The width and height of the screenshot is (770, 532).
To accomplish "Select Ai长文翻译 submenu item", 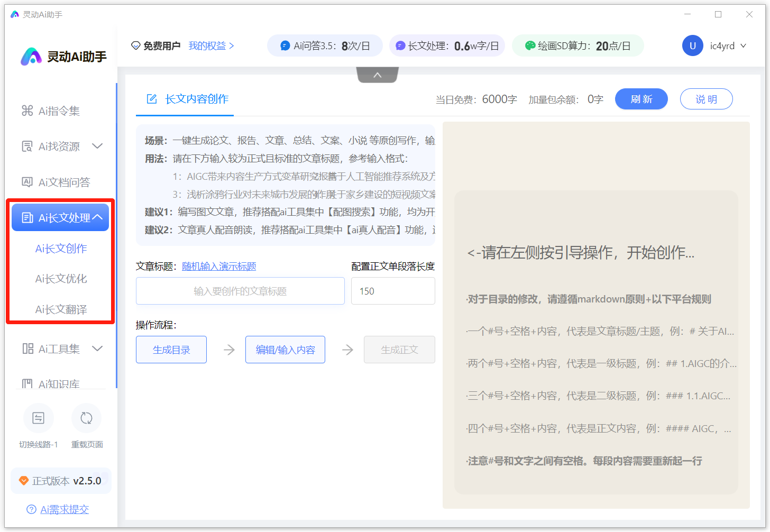I will pyautogui.click(x=61, y=309).
